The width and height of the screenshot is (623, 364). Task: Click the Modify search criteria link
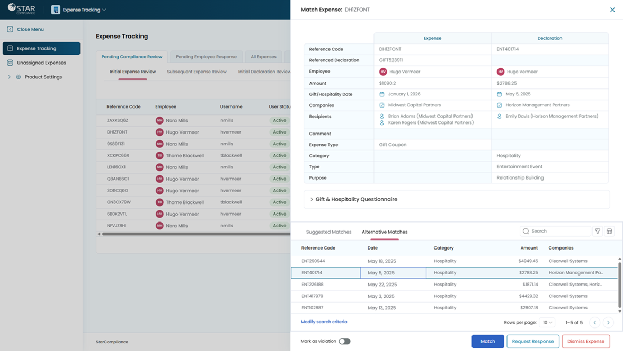324,322
